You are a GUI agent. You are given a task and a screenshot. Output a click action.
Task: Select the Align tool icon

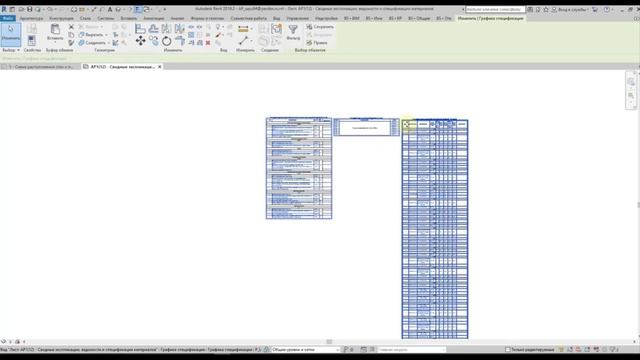coord(140,28)
